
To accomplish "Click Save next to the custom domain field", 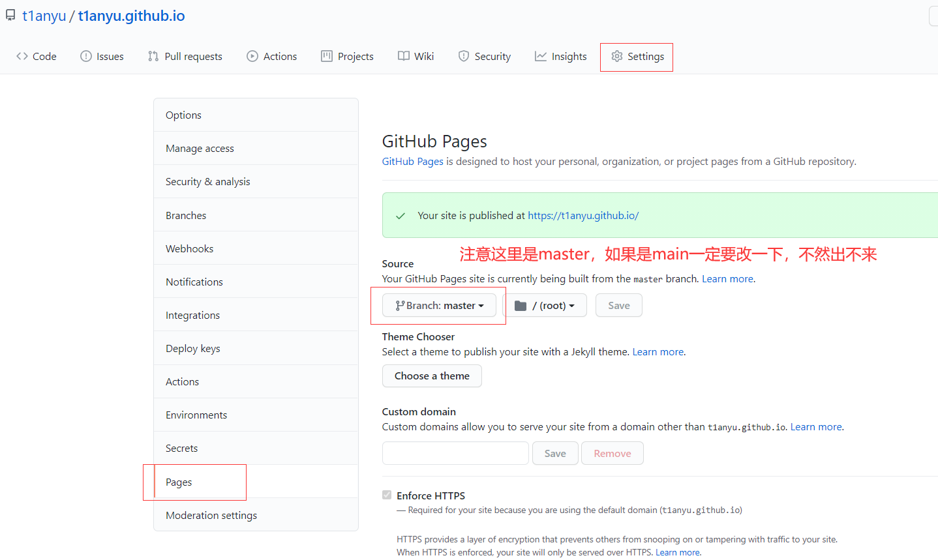I will 555,454.
